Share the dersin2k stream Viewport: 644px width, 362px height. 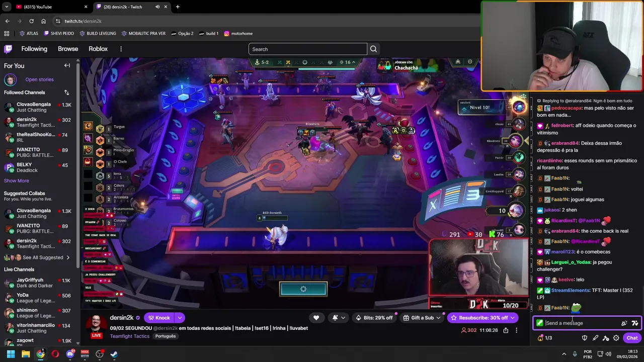click(506, 330)
